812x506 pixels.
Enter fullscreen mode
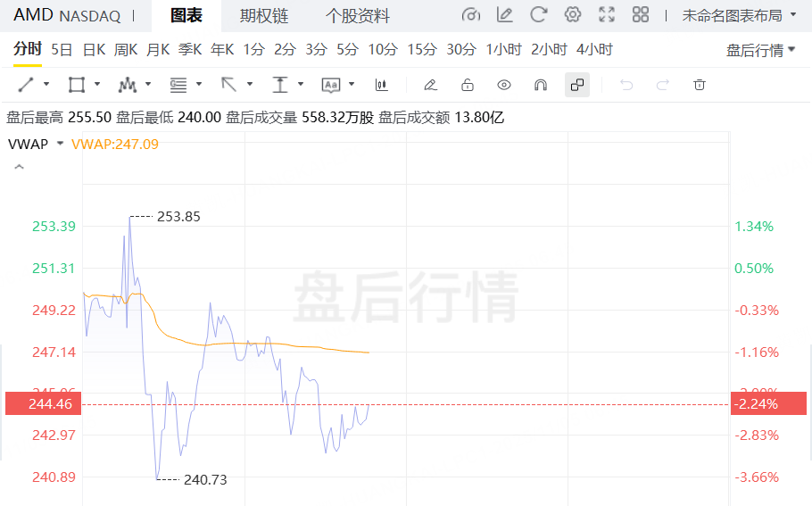coord(607,14)
